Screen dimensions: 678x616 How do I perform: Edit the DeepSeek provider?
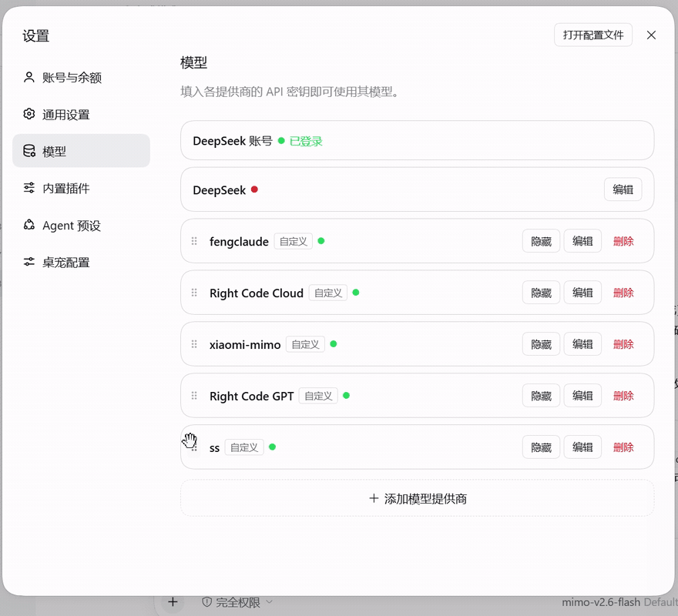tap(623, 189)
